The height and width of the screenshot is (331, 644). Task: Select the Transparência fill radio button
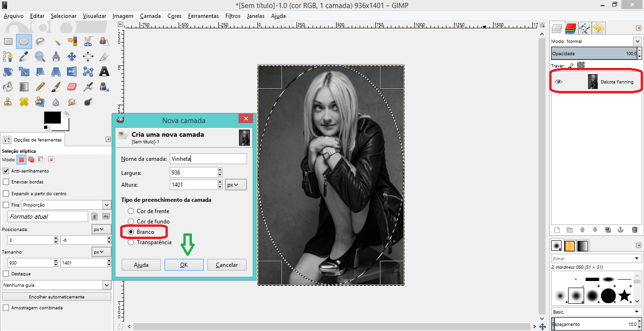(131, 242)
